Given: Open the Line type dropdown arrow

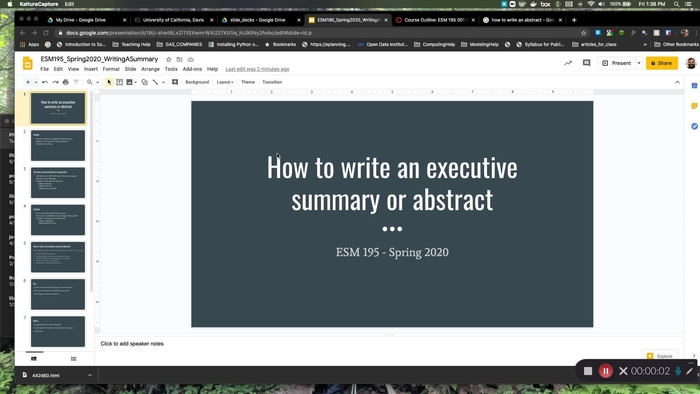Looking at the screenshot, I should [x=163, y=82].
